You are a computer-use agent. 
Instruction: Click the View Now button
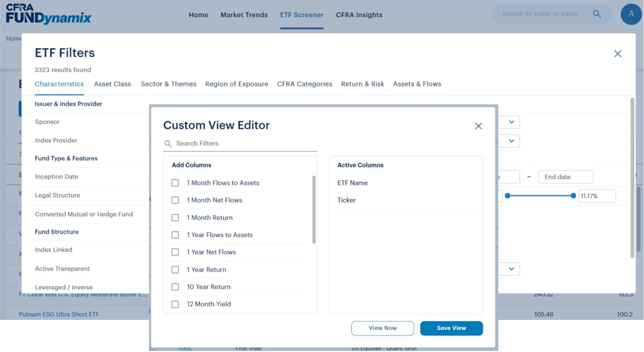383,328
